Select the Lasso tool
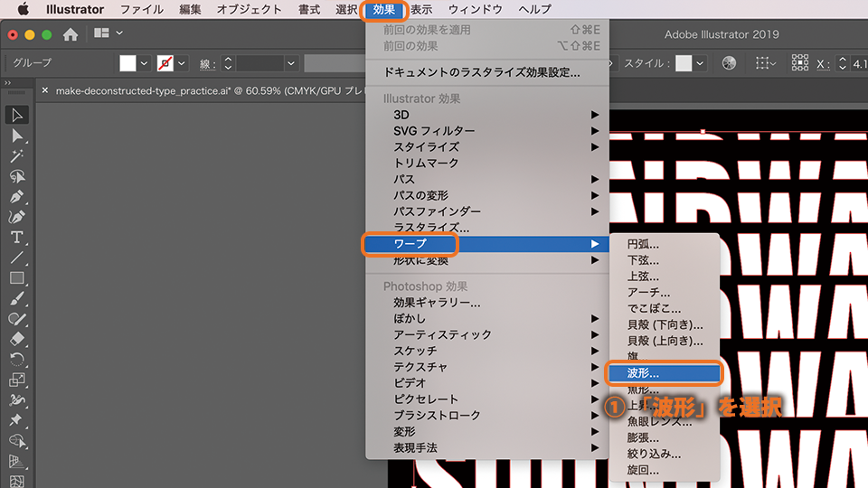 [16, 176]
